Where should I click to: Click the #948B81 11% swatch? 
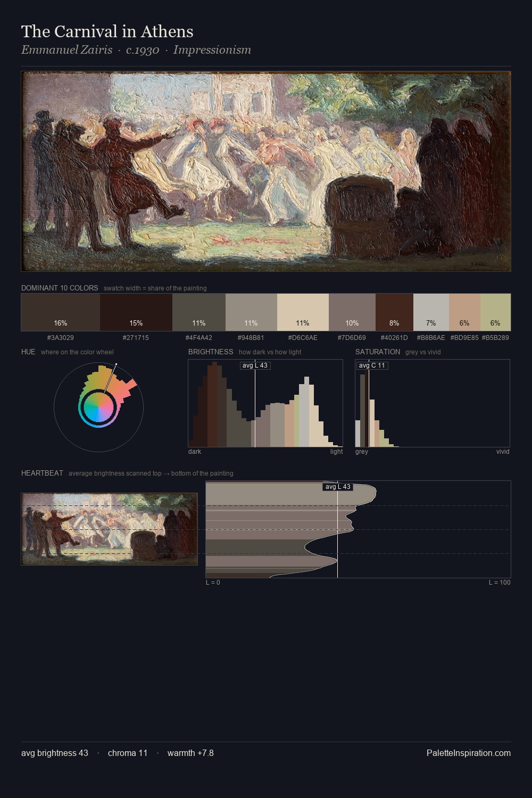[x=251, y=312]
